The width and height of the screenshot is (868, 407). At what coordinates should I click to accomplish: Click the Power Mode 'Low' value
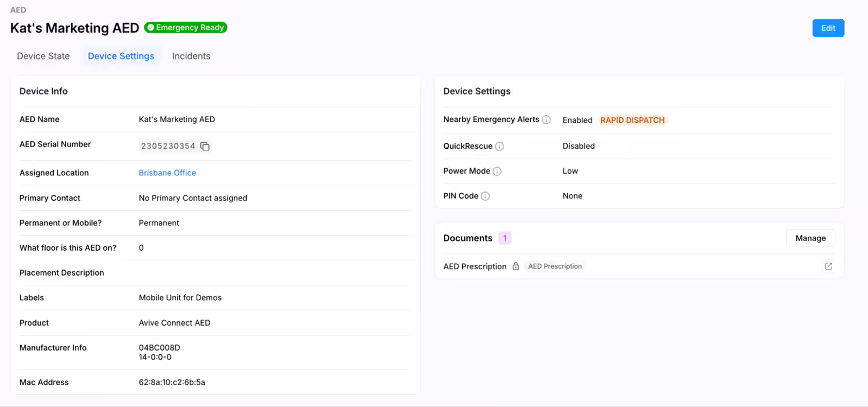click(x=570, y=171)
